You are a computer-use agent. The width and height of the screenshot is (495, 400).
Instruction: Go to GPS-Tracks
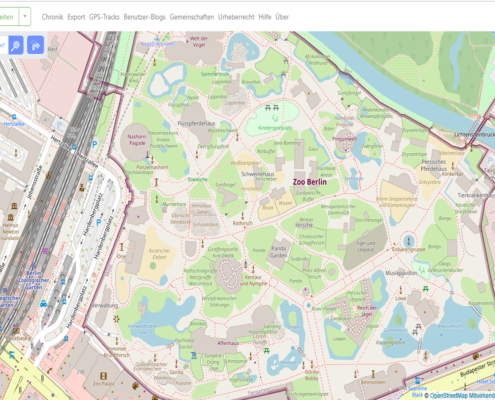click(x=104, y=17)
